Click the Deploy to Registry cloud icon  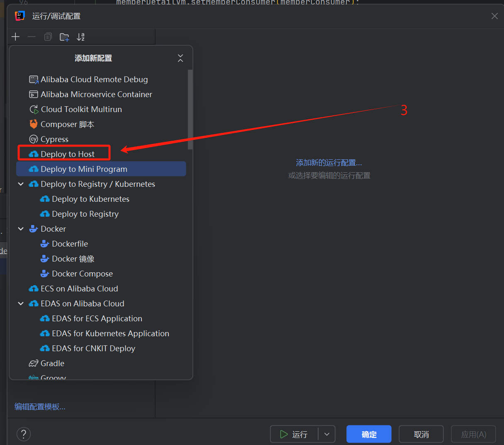tap(45, 214)
